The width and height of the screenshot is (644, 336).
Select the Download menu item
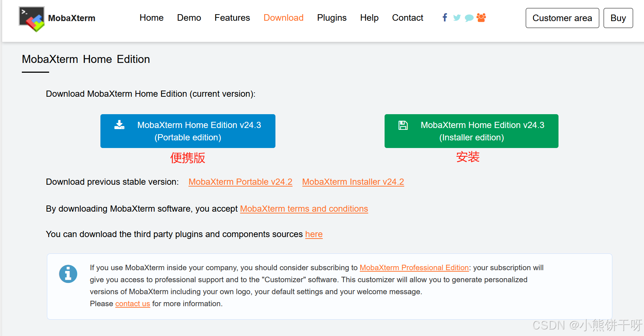pyautogui.click(x=283, y=18)
